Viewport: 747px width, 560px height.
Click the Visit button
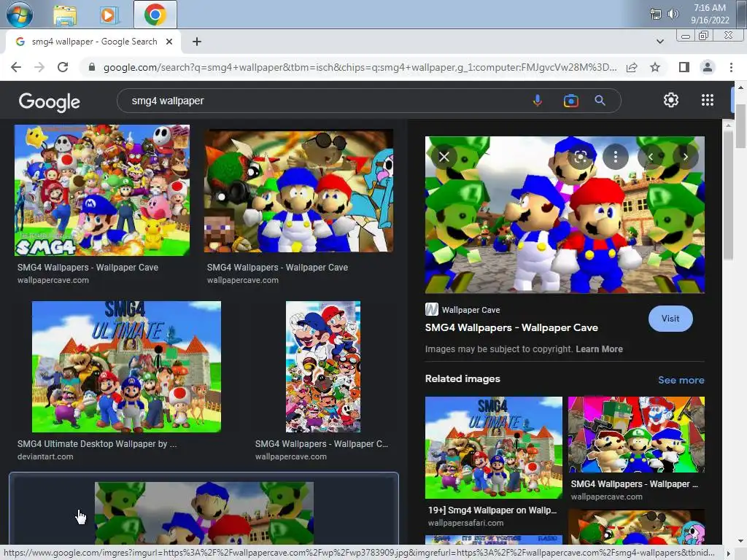tap(670, 319)
